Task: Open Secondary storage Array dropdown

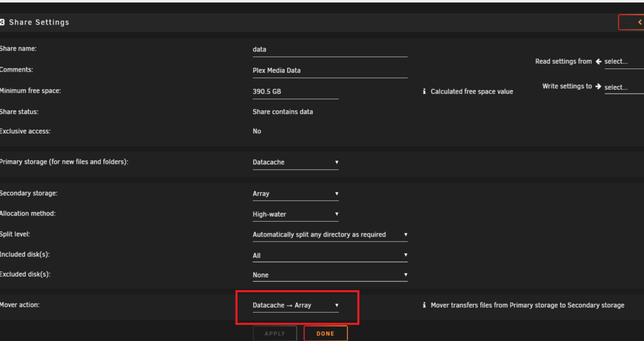Action: click(296, 194)
